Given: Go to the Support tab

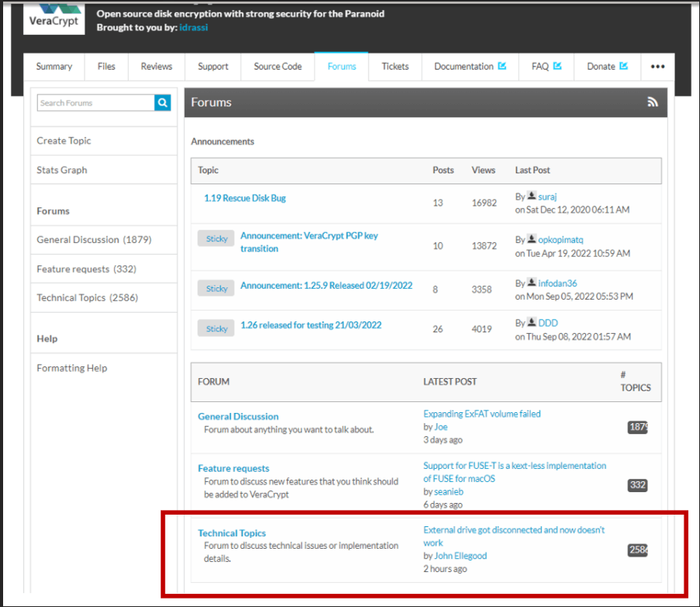Looking at the screenshot, I should click(213, 67).
